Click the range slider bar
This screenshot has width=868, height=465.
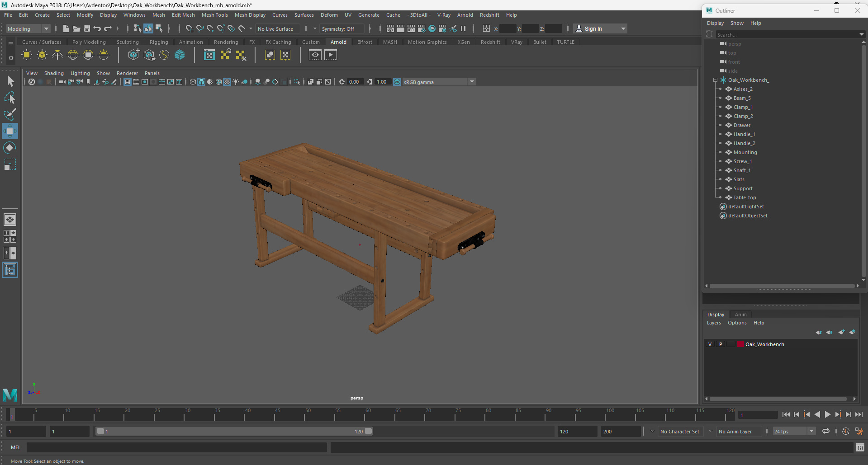(x=234, y=431)
